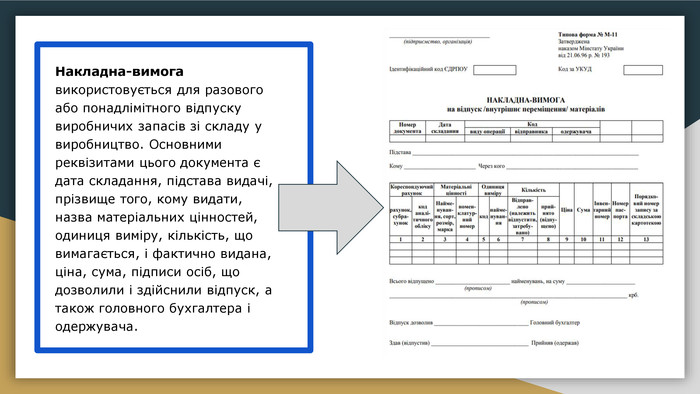The height and width of the screenshot is (394, 700).
Task: Click the "одержувача" header cell
Action: pyautogui.click(x=576, y=131)
